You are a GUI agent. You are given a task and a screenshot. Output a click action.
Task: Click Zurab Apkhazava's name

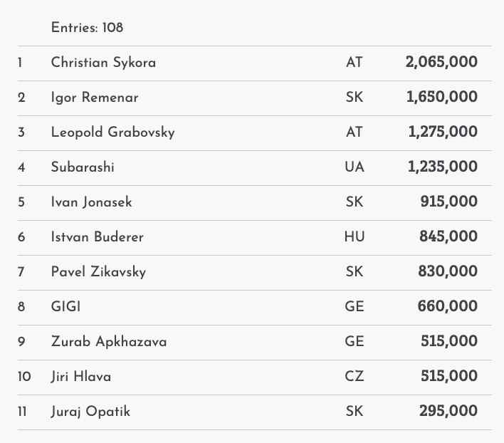[109, 342]
